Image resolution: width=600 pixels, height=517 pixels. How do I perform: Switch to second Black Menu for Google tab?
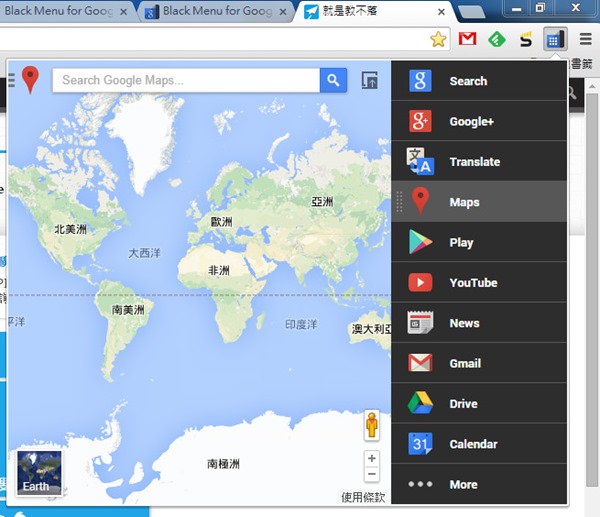pyautogui.click(x=216, y=11)
